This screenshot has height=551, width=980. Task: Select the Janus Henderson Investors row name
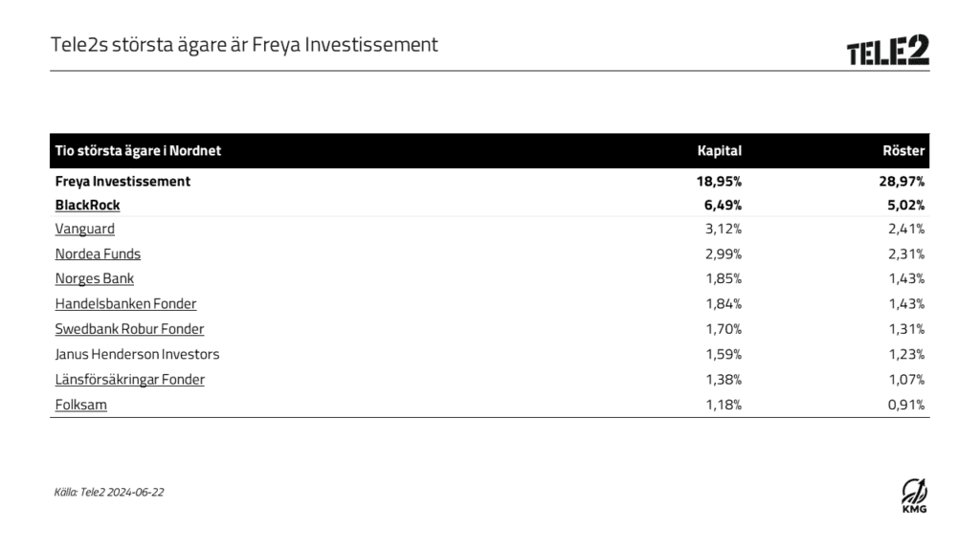pyautogui.click(x=138, y=354)
